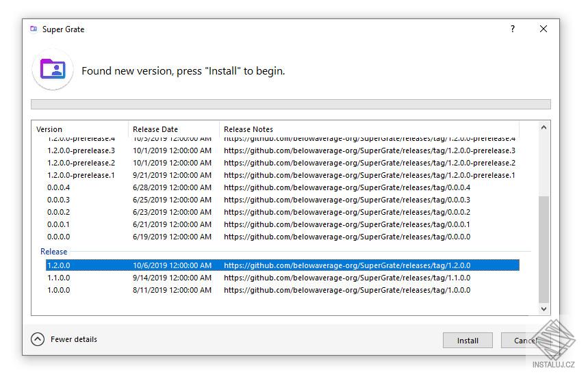Sort by the Release Notes column header
Screen dimensions: 588x383
[x=369, y=129]
